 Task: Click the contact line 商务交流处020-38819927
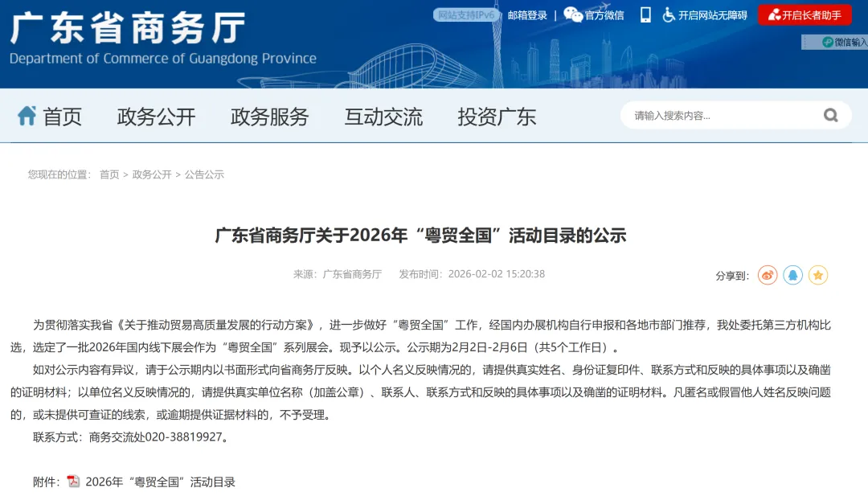[x=158, y=437]
